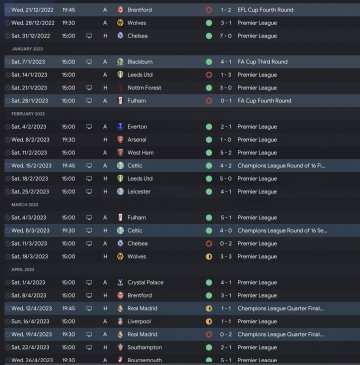The height and width of the screenshot is (365, 360).
Task: Collapse the April 2023 month section header
Action: [23, 270]
